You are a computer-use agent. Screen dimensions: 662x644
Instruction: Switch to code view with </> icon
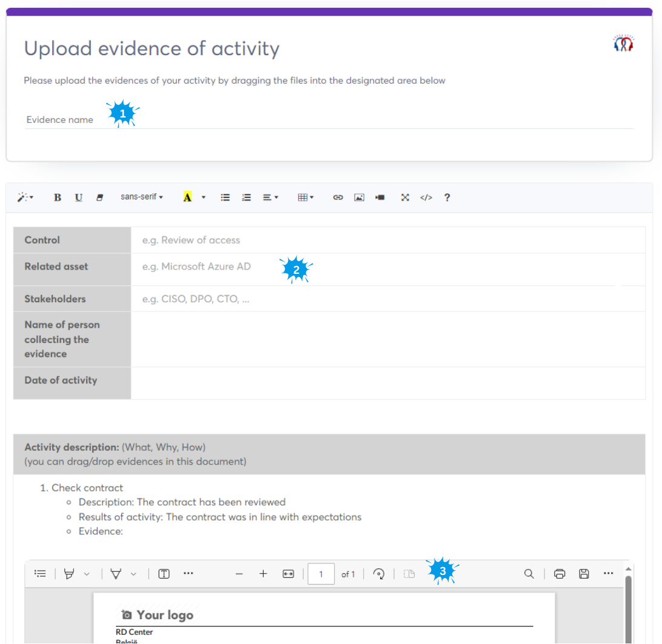426,198
